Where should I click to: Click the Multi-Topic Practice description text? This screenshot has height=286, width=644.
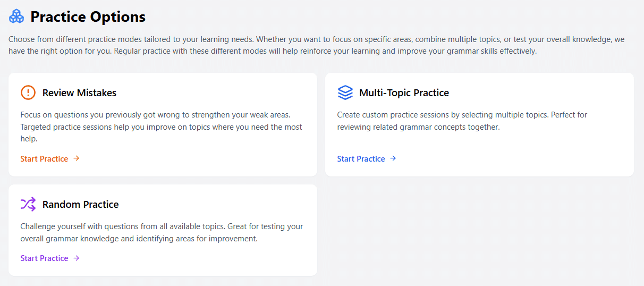462,121
